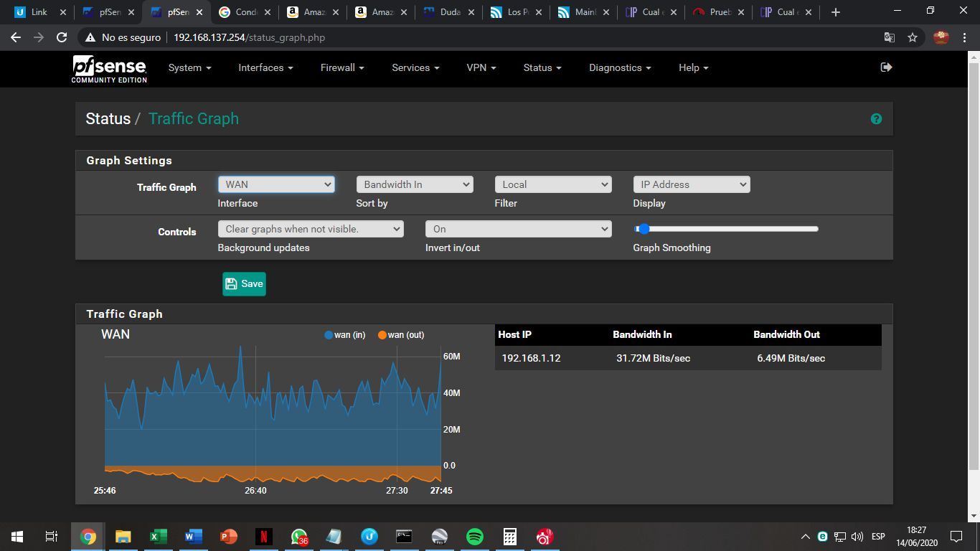Open the Firewall menu
Screen dimensions: 980x551
tap(342, 67)
